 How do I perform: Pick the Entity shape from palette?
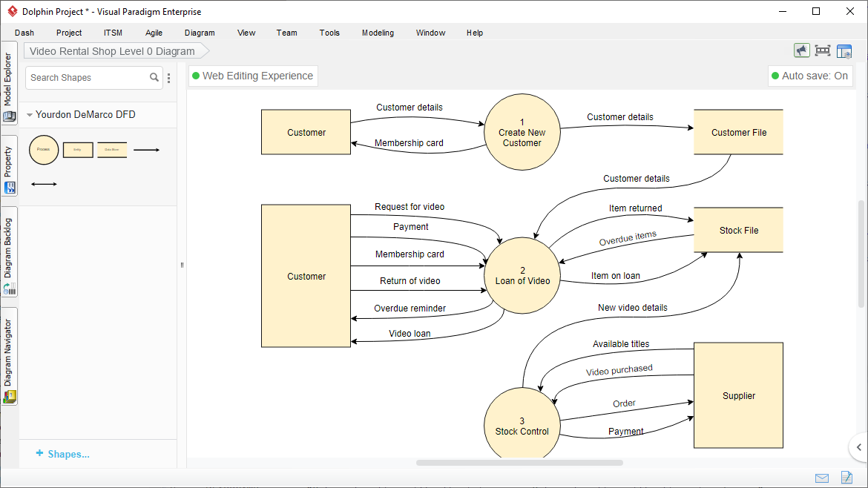pos(78,150)
